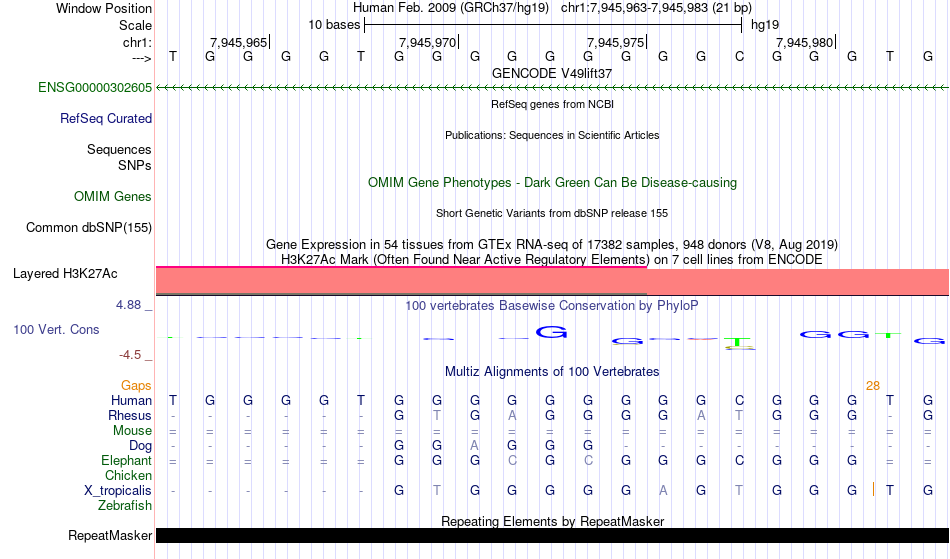Click the Sequences track label
Screen dimensions: 950x559
[x=119, y=149]
